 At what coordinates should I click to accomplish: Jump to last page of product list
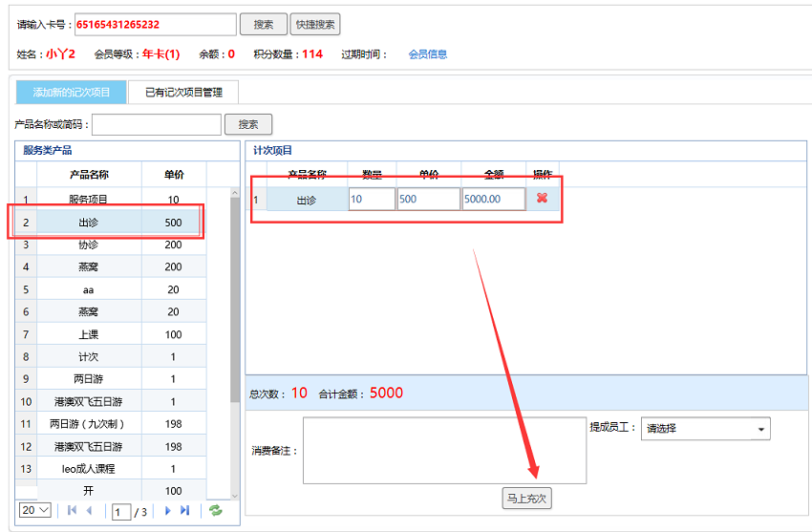185,511
